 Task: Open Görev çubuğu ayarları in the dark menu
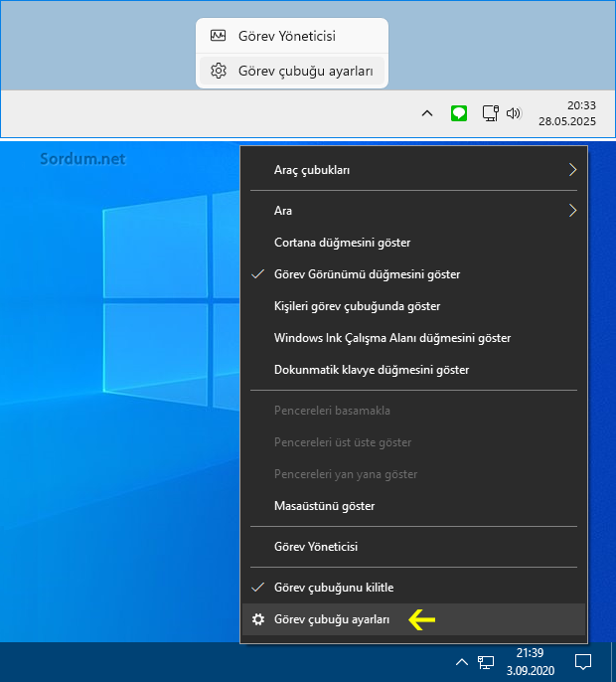tap(413, 619)
